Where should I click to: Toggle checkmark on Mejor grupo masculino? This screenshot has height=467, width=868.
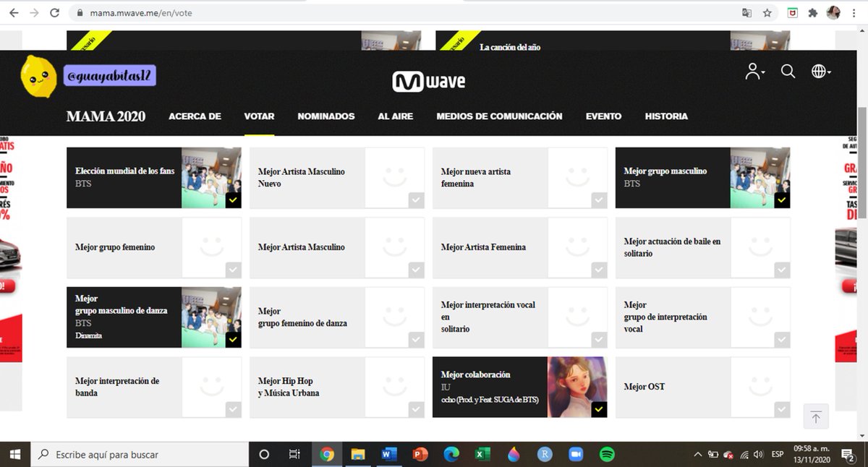(782, 200)
